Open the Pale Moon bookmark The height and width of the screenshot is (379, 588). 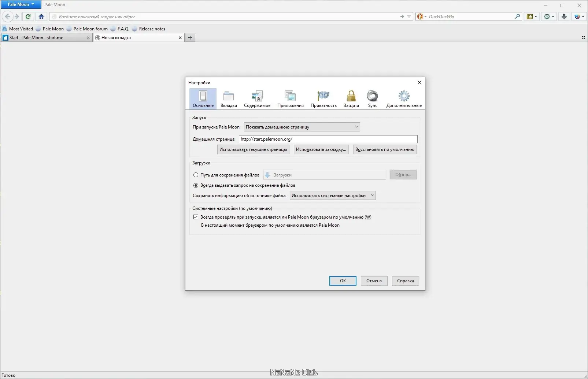[49, 29]
